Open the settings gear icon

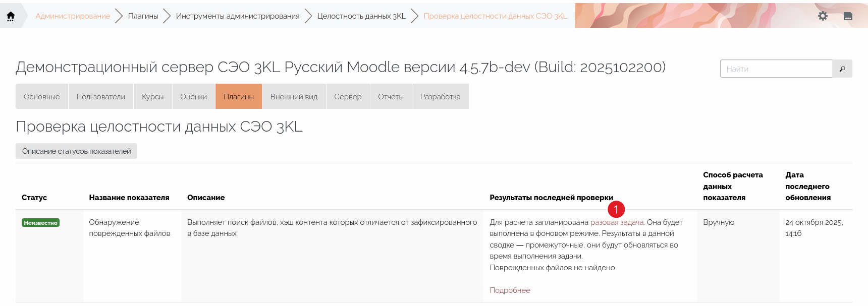(x=823, y=16)
